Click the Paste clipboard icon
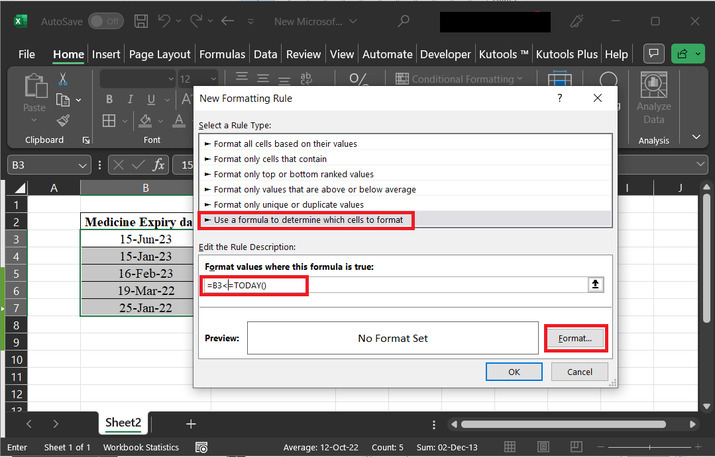Image resolution: width=715 pixels, height=457 pixels. (x=35, y=85)
